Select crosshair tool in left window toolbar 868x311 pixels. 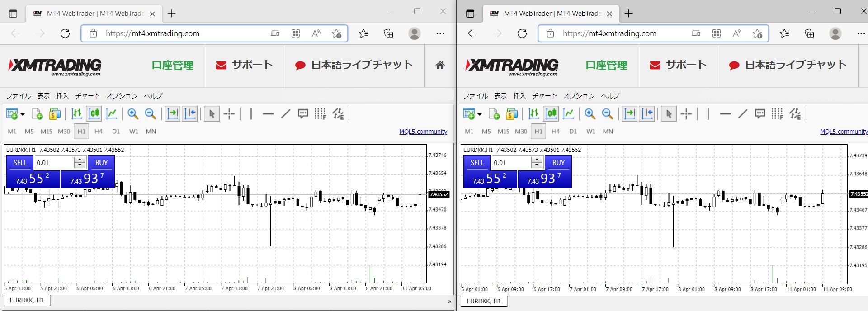229,114
